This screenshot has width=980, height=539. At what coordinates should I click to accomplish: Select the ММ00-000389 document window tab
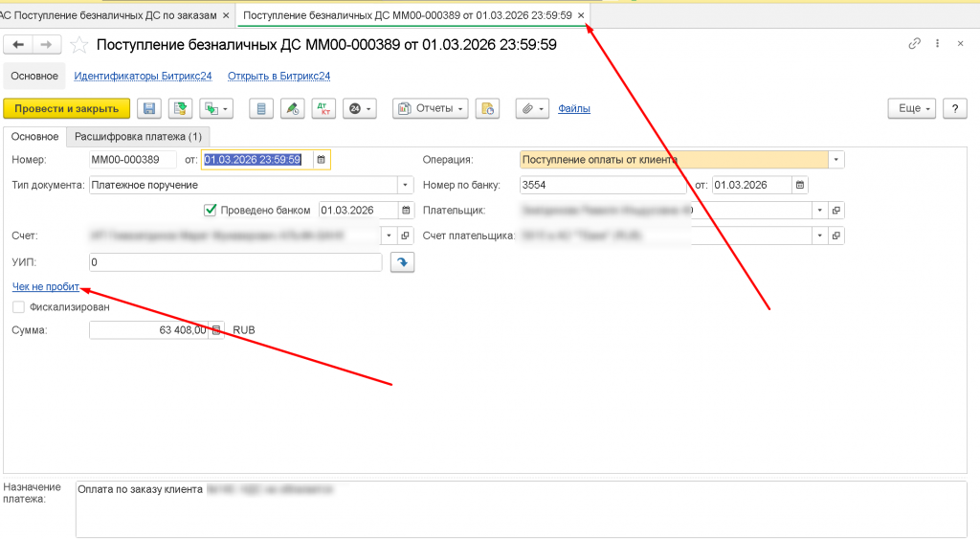408,15
